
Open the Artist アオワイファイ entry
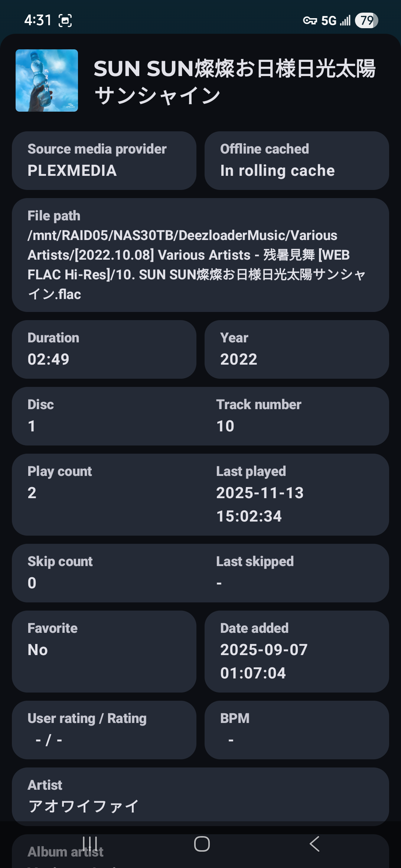coord(200,796)
